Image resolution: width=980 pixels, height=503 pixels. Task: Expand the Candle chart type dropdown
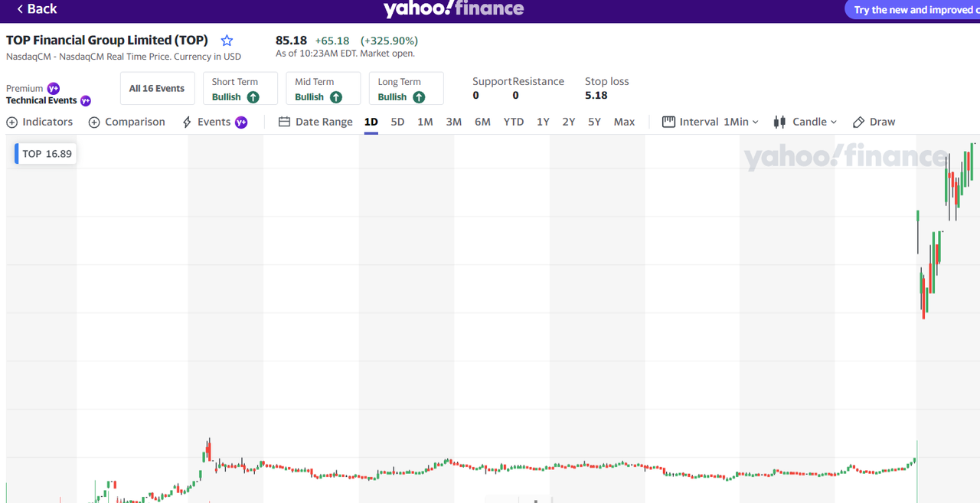point(805,122)
